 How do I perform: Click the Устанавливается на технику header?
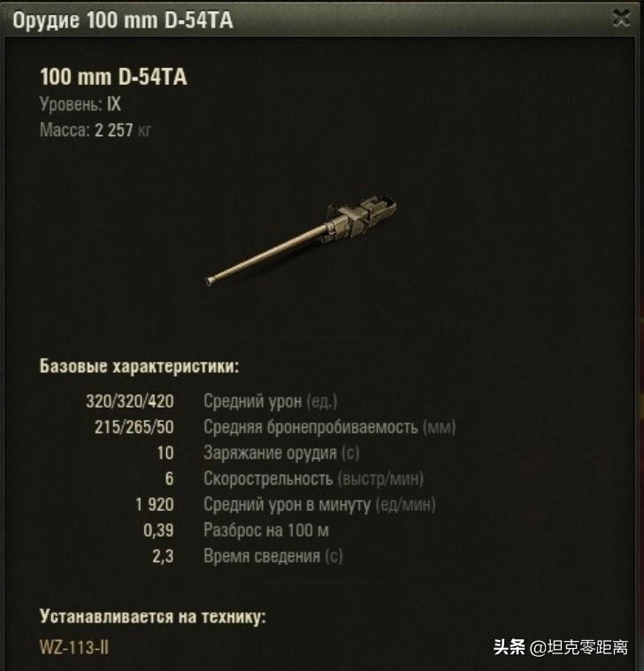click(x=153, y=617)
